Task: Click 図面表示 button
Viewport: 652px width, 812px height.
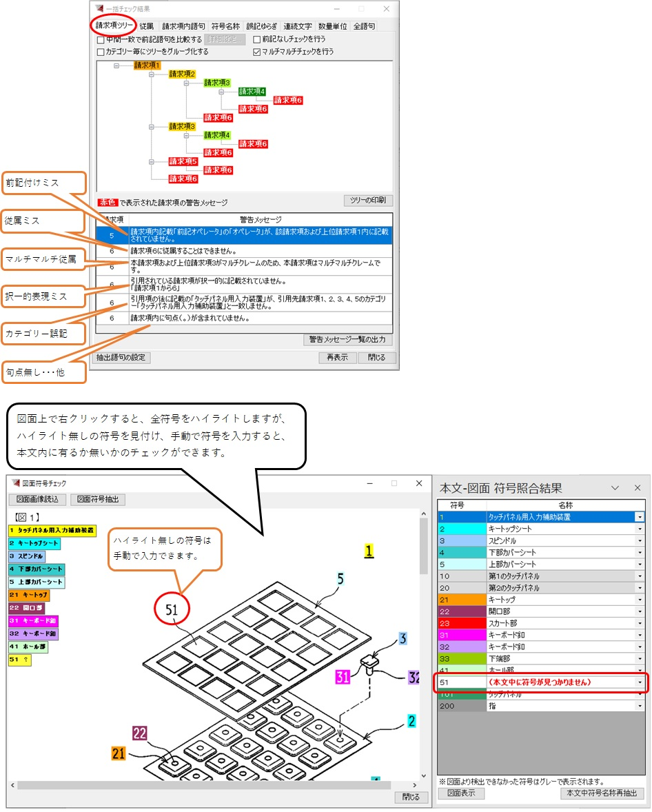Action: [x=461, y=793]
